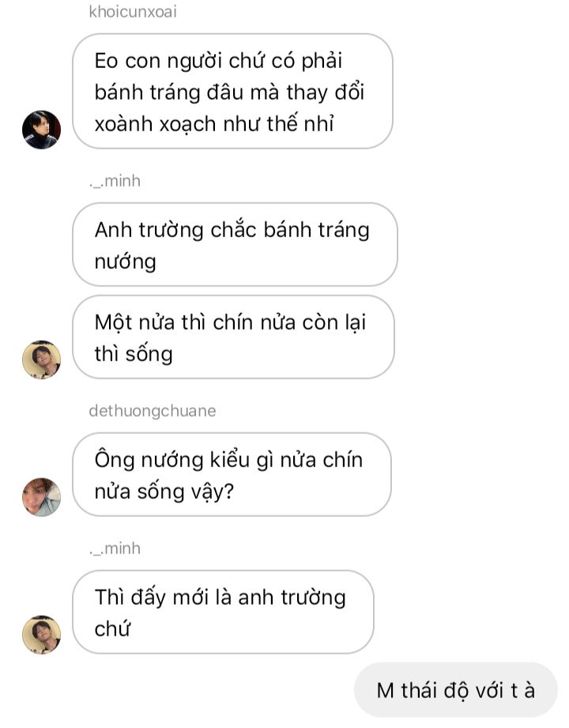Select sent message 'M thái độ với t à'
The height and width of the screenshot is (728, 569).
456,690
